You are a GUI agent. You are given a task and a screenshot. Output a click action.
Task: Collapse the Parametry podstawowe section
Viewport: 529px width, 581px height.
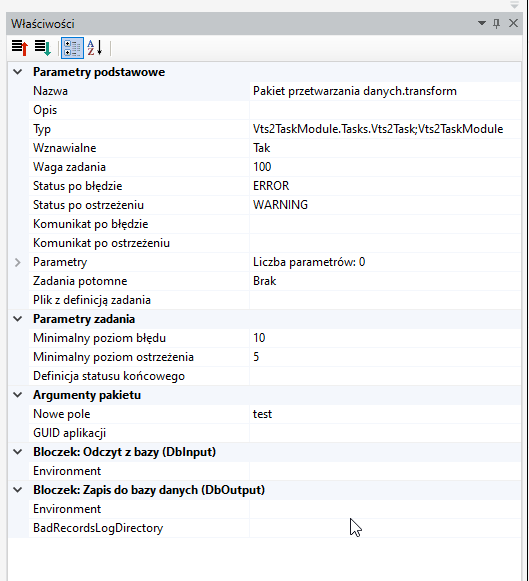tap(17, 72)
